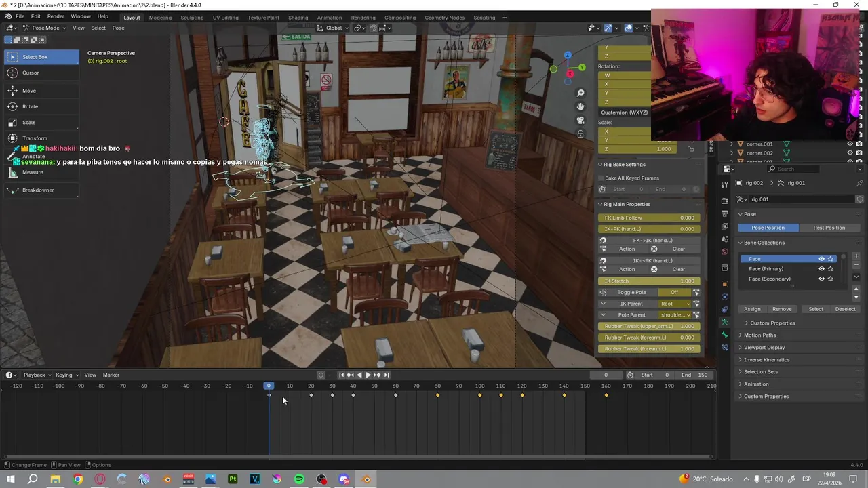Toggle auto keying record button
Viewport: 868px width, 488px height.
click(321, 375)
